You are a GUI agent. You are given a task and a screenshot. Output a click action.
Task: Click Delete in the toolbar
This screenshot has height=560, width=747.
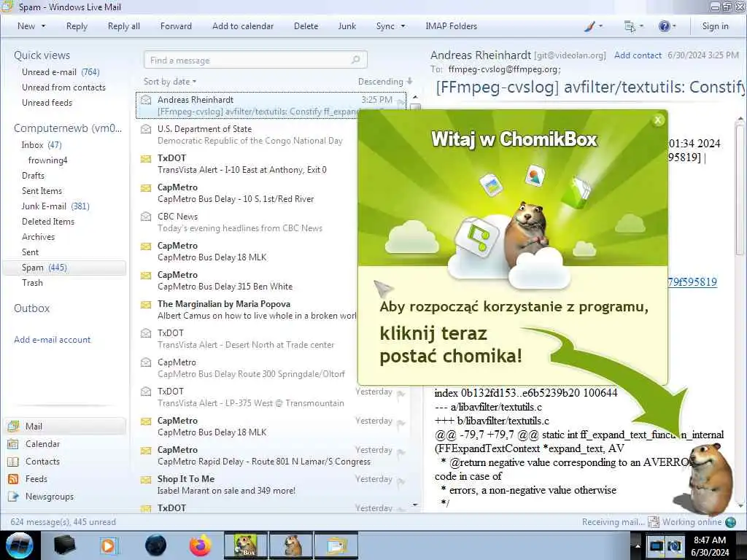(x=306, y=26)
